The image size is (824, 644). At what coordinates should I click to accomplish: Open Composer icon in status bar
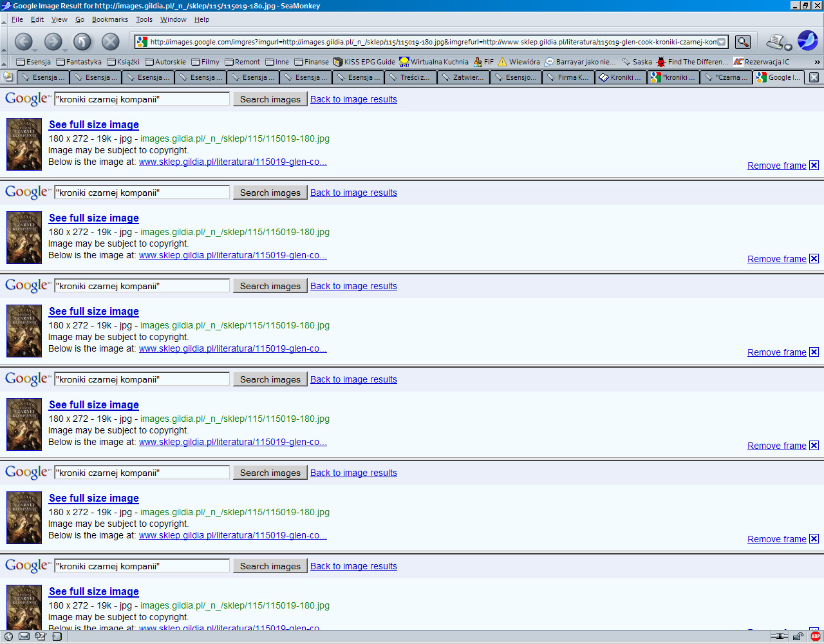point(41,636)
